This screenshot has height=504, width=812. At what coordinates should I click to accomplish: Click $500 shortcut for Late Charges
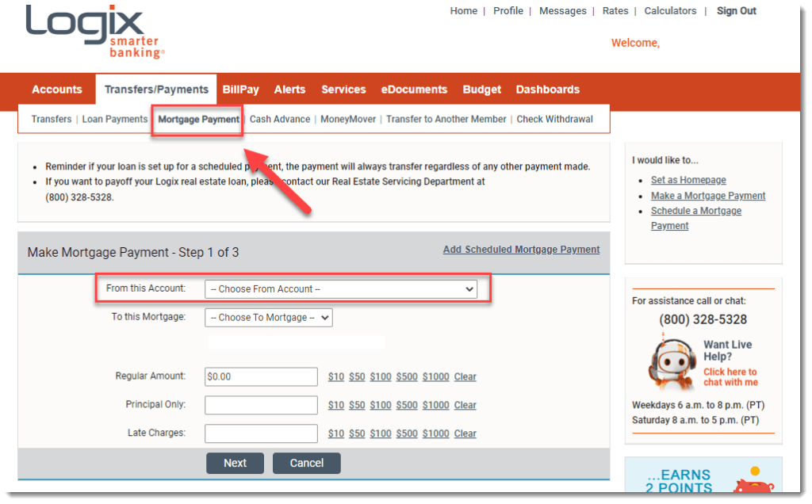[x=407, y=433]
